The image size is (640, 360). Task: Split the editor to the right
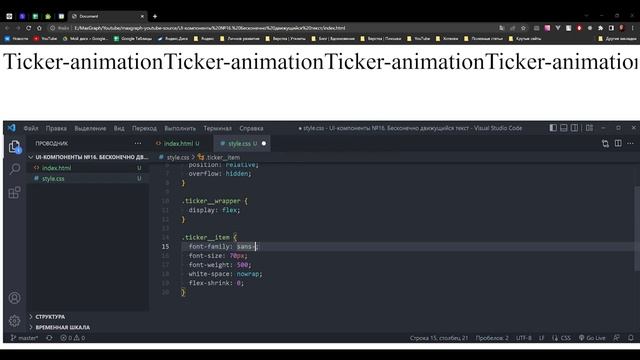tap(618, 143)
